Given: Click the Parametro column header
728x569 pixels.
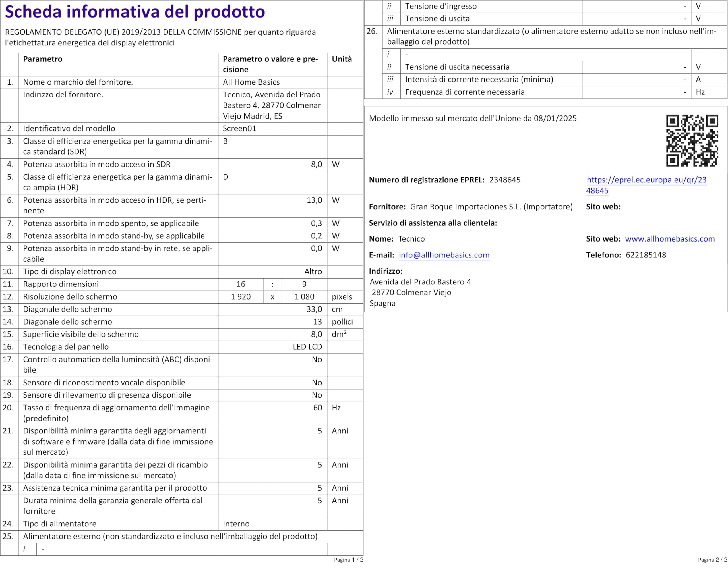Looking at the screenshot, I should tap(43, 59).
